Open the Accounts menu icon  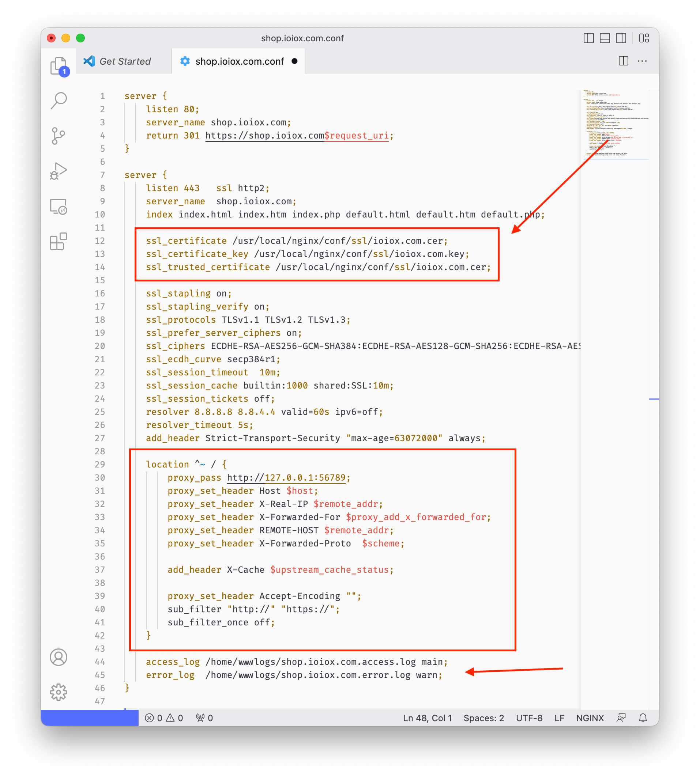click(59, 657)
